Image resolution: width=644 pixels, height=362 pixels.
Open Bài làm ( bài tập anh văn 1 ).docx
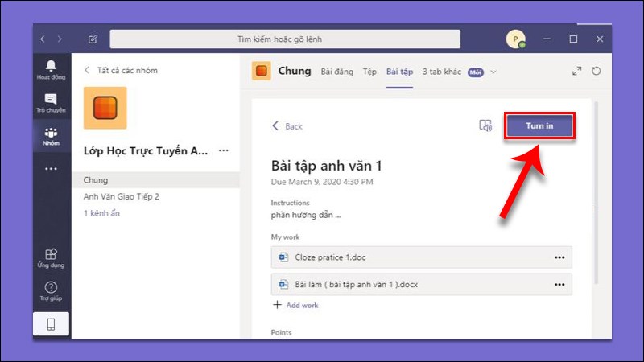pos(421,285)
